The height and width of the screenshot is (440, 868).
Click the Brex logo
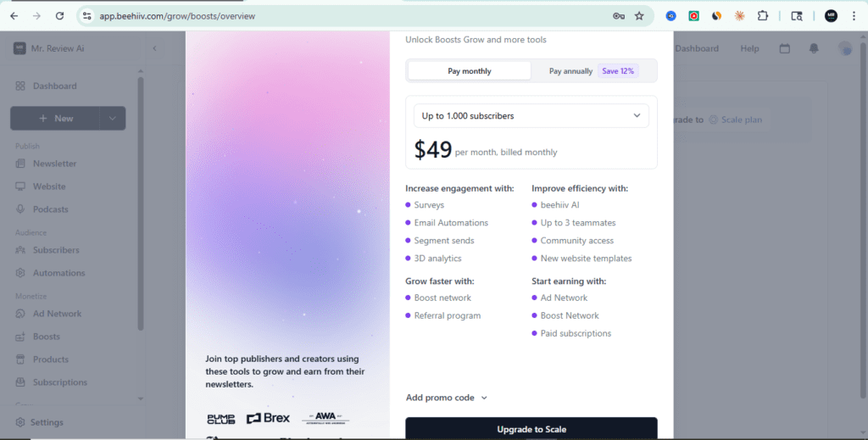(x=268, y=419)
